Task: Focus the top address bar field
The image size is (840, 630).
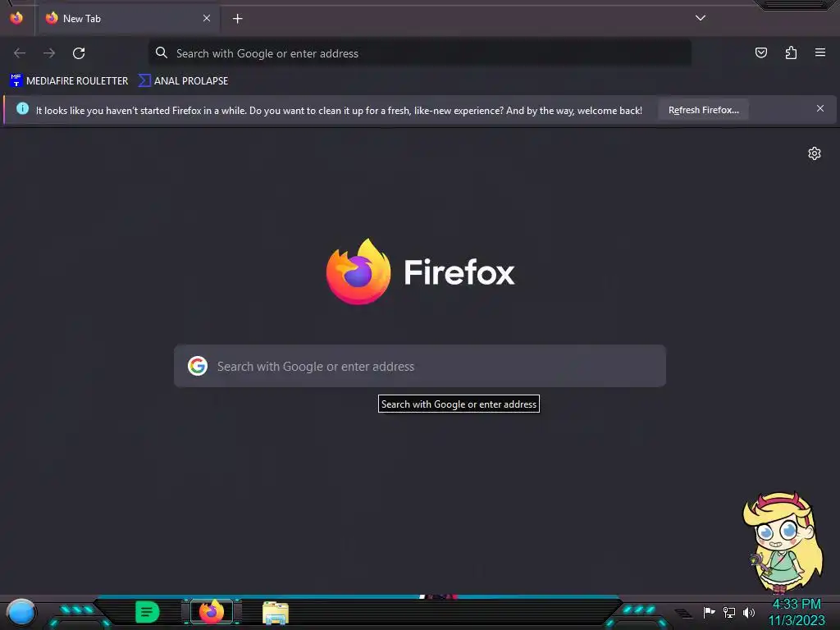Action: [x=420, y=53]
